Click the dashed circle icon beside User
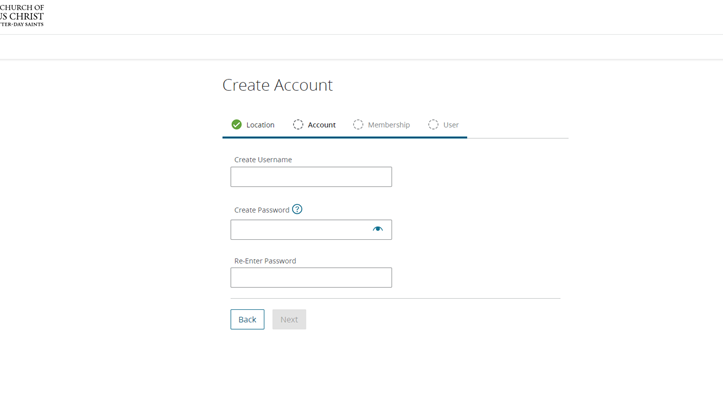The width and height of the screenshot is (723, 410). point(433,125)
